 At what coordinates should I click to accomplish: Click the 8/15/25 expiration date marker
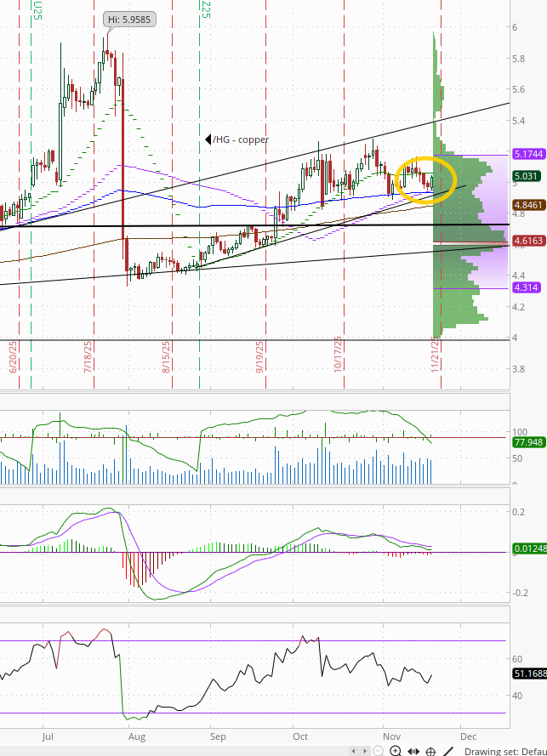pyautogui.click(x=166, y=357)
